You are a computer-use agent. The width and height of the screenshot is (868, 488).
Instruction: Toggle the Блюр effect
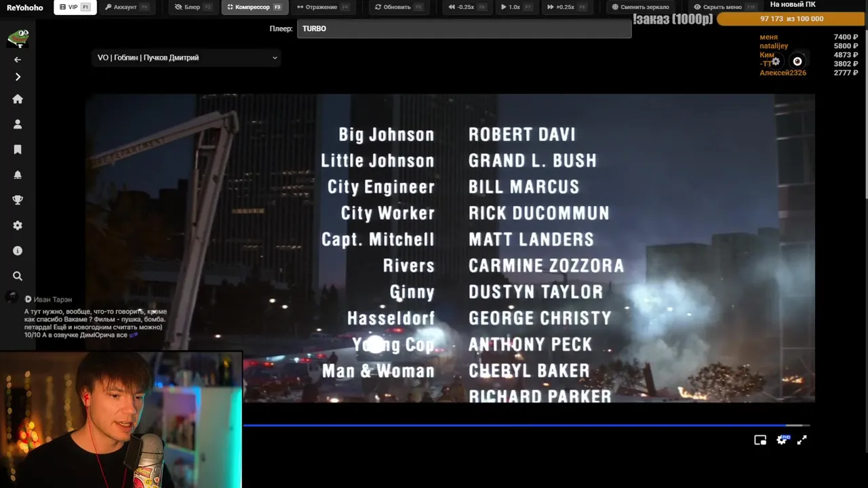(193, 7)
